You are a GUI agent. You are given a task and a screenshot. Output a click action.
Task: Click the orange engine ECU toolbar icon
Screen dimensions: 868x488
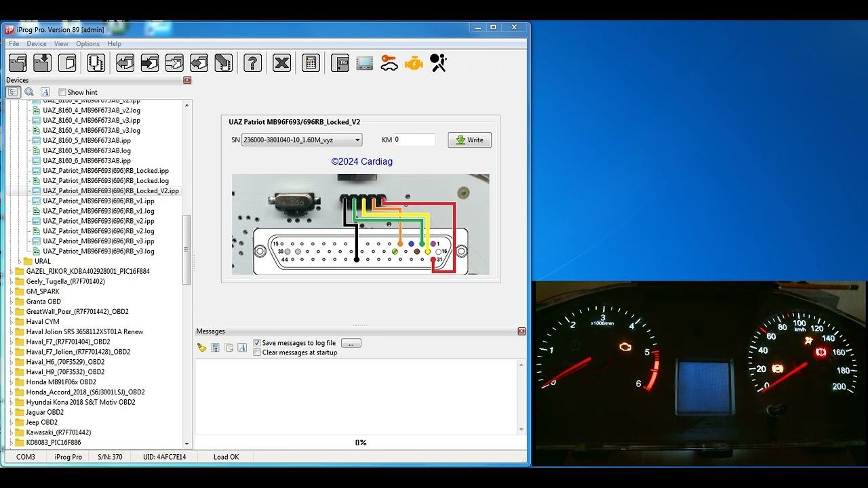click(x=413, y=63)
